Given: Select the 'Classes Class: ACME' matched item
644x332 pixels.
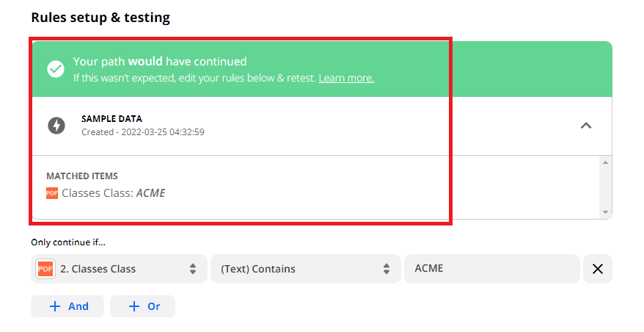Looking at the screenshot, I should [x=113, y=193].
